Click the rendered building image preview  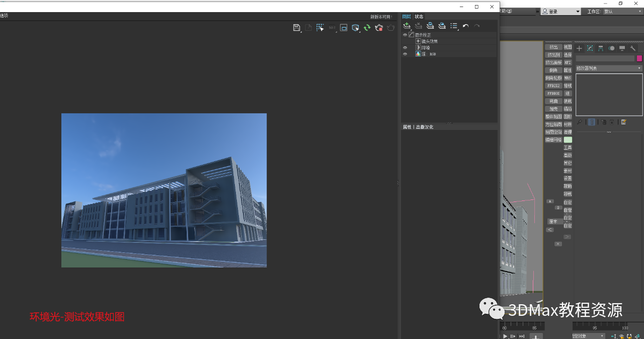tap(164, 190)
